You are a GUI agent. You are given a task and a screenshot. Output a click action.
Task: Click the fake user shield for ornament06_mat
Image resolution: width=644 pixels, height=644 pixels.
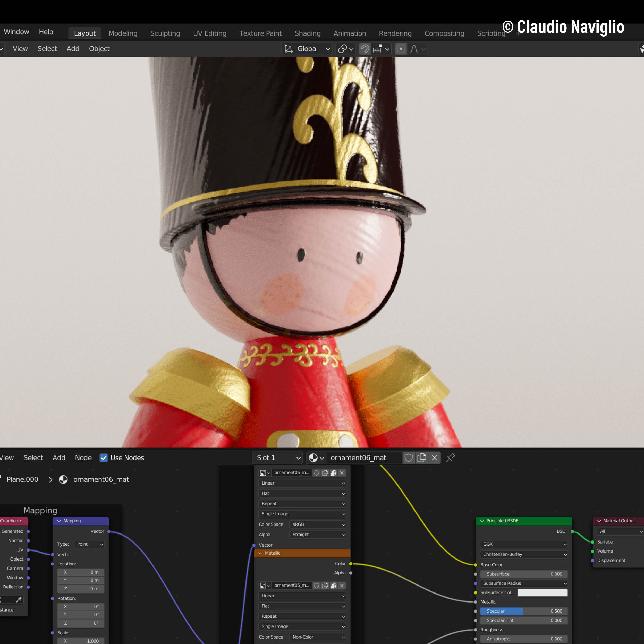coord(409,458)
